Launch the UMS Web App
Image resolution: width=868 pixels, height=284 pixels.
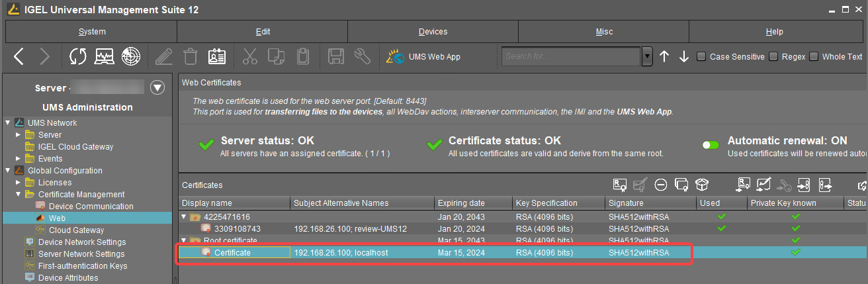(424, 57)
